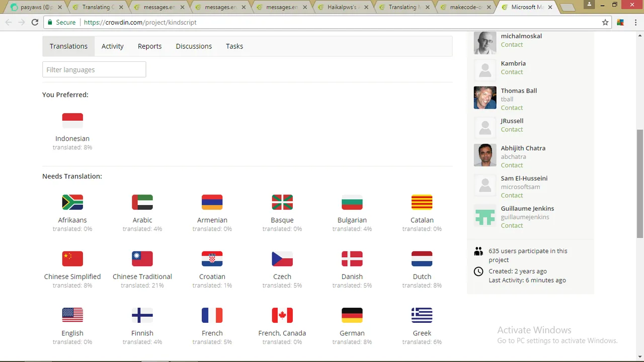The image size is (644, 362).
Task: Click Contact link under tball
Action: [512, 108]
